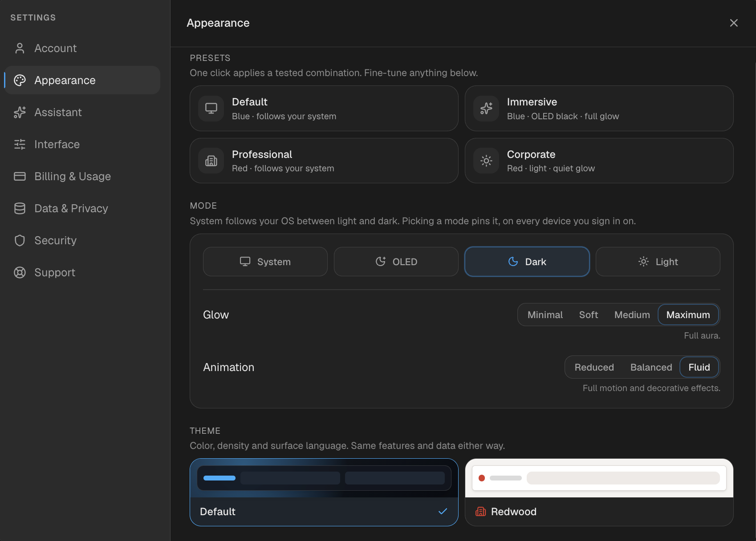Image resolution: width=756 pixels, height=541 pixels.
Task: Click the Redwood theme building icon
Action: click(481, 512)
